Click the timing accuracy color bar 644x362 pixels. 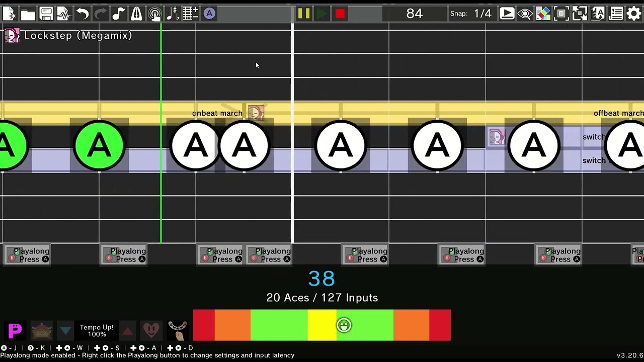point(322,325)
